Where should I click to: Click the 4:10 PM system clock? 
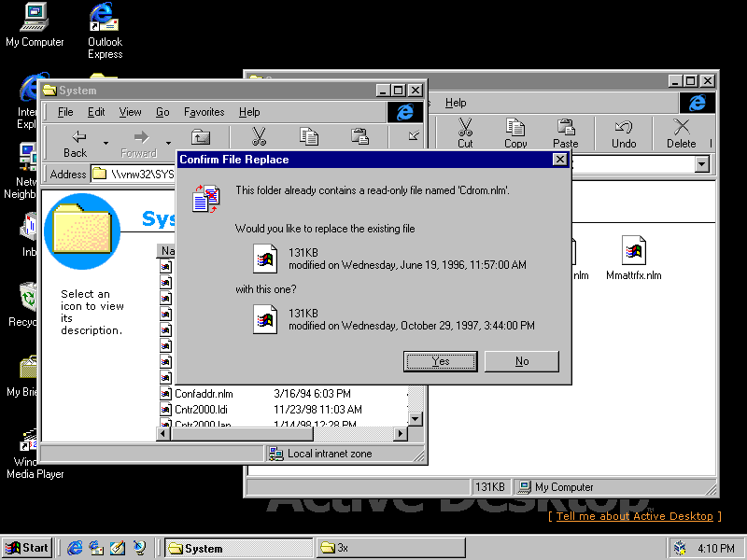click(715, 549)
